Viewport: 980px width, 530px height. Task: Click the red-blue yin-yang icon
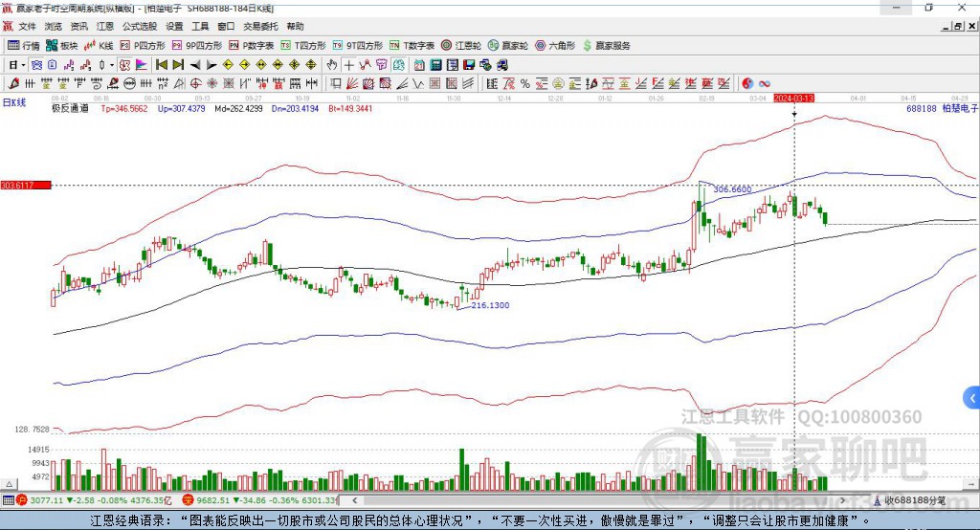coord(747,84)
